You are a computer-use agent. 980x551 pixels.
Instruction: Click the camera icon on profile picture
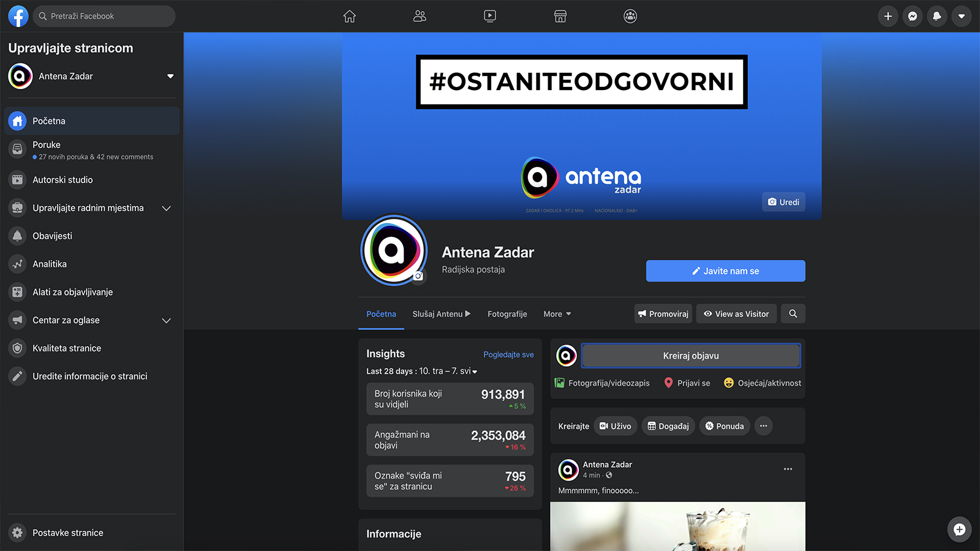418,276
